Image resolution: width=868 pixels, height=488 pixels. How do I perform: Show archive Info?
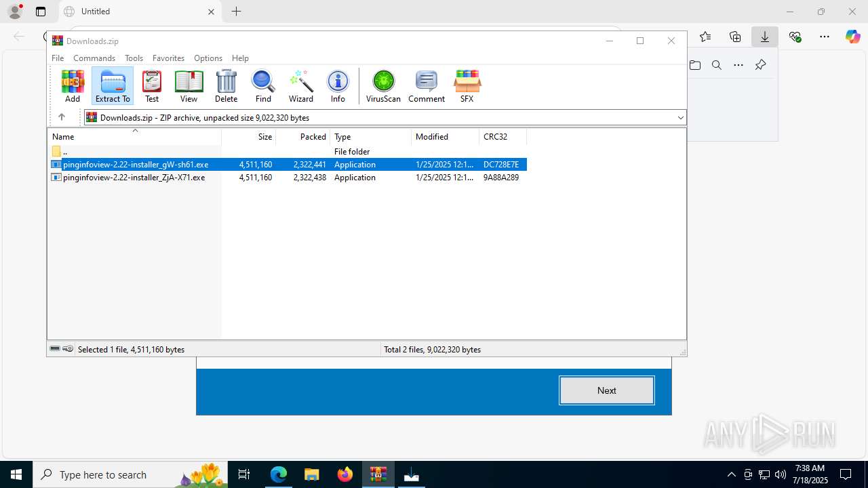(338, 86)
